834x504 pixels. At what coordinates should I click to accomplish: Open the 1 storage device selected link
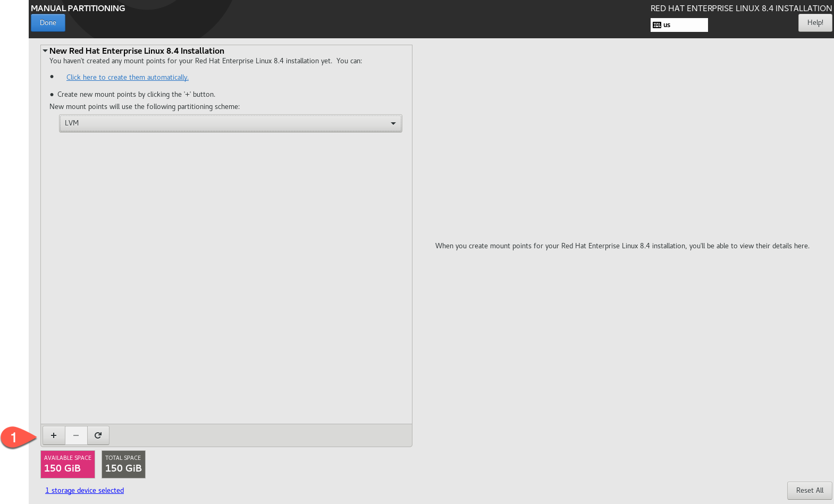pyautogui.click(x=85, y=491)
